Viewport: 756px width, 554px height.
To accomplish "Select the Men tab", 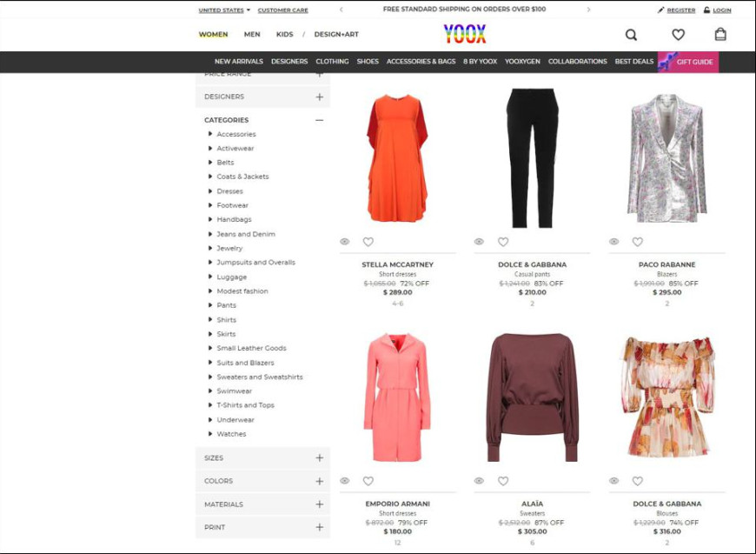I will pos(252,34).
